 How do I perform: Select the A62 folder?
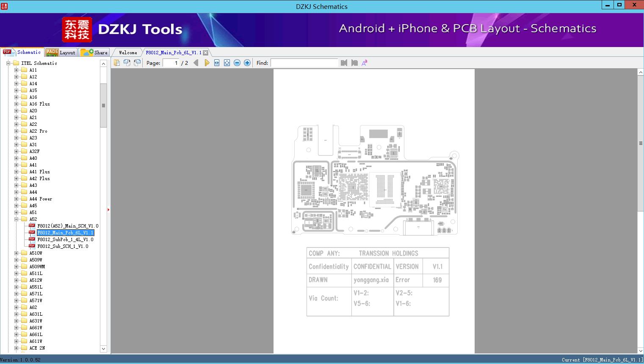click(x=33, y=307)
